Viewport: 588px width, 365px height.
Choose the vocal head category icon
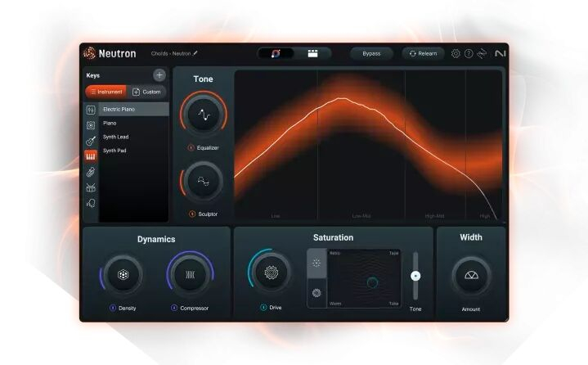point(91,202)
